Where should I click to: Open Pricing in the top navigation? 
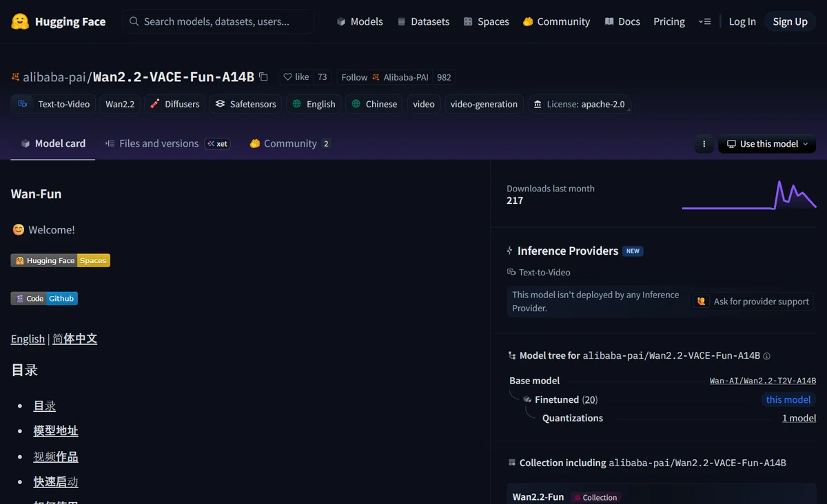point(669,21)
